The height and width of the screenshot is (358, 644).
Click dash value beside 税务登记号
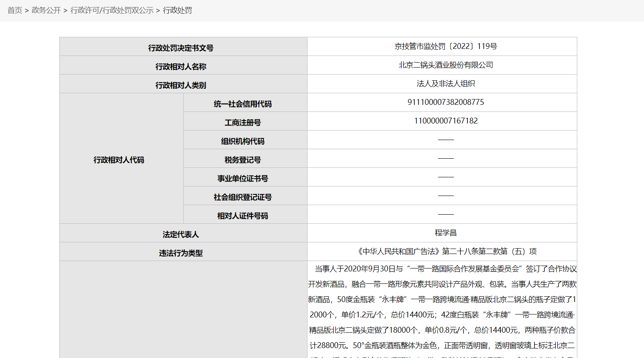[x=446, y=158]
